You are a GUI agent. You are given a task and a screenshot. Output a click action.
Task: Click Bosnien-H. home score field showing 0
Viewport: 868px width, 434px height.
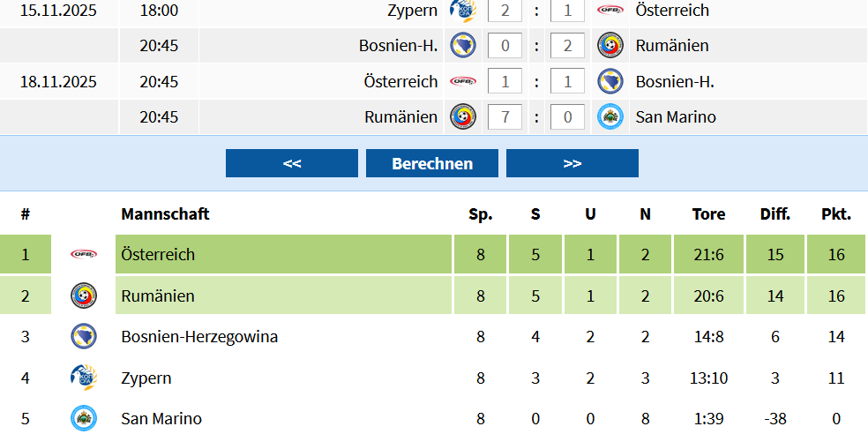pyautogui.click(x=505, y=46)
